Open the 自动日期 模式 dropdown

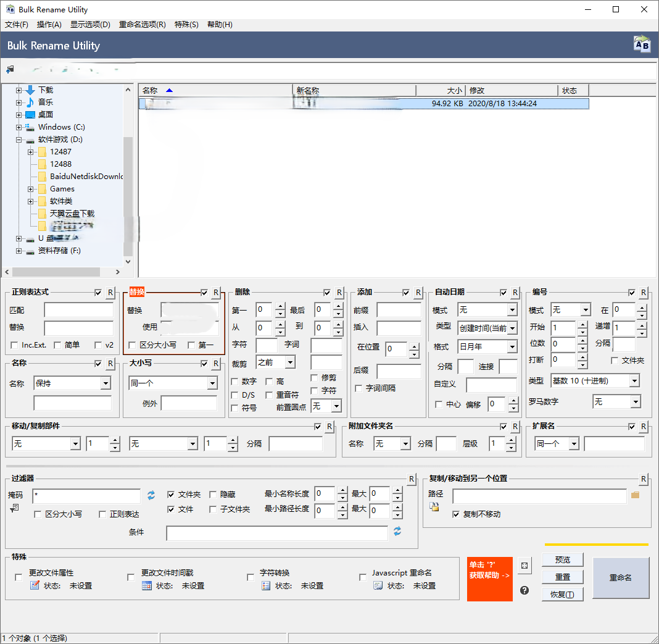[x=487, y=310]
